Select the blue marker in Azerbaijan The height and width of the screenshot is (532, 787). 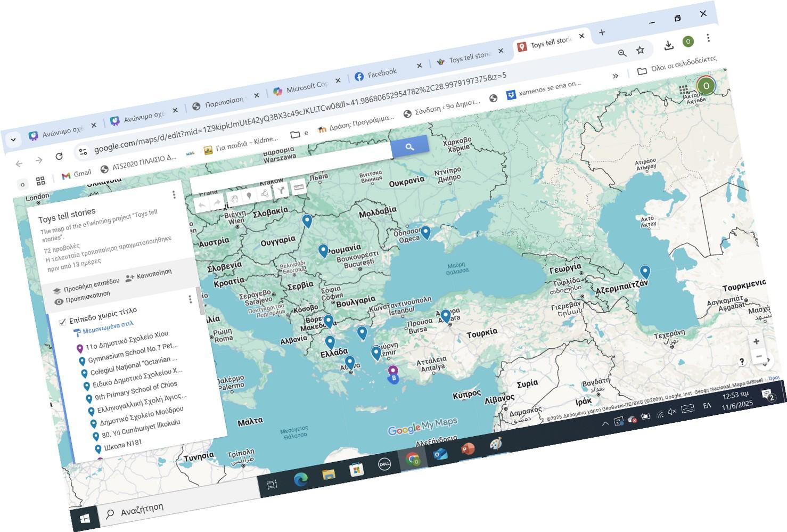645,272
